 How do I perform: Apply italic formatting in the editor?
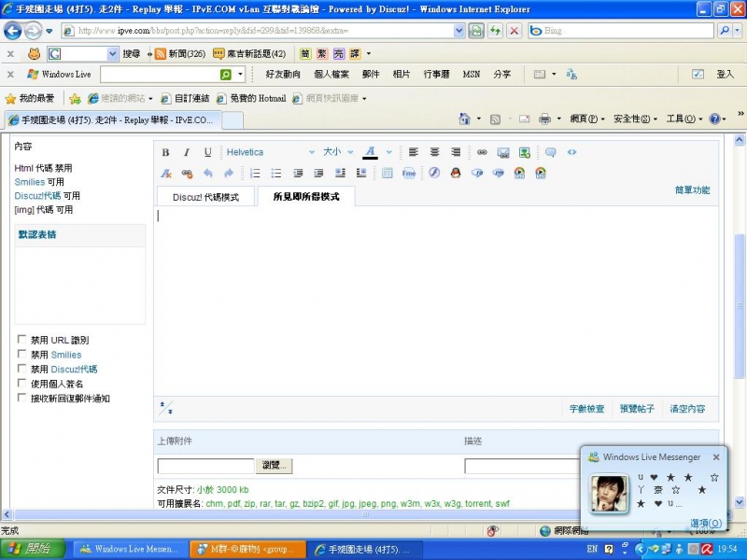187,152
